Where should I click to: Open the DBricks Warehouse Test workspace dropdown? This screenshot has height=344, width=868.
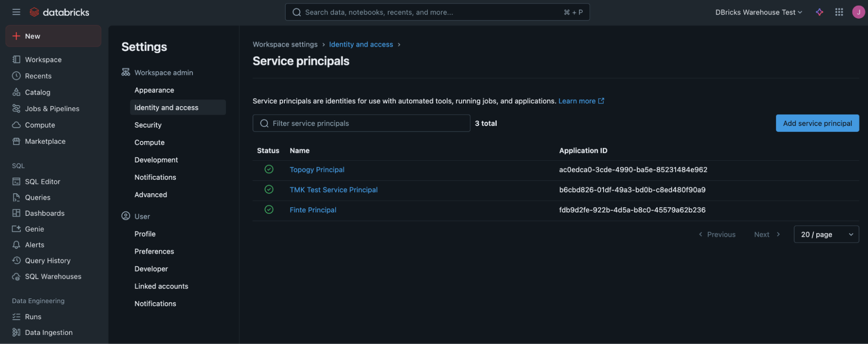(x=759, y=12)
